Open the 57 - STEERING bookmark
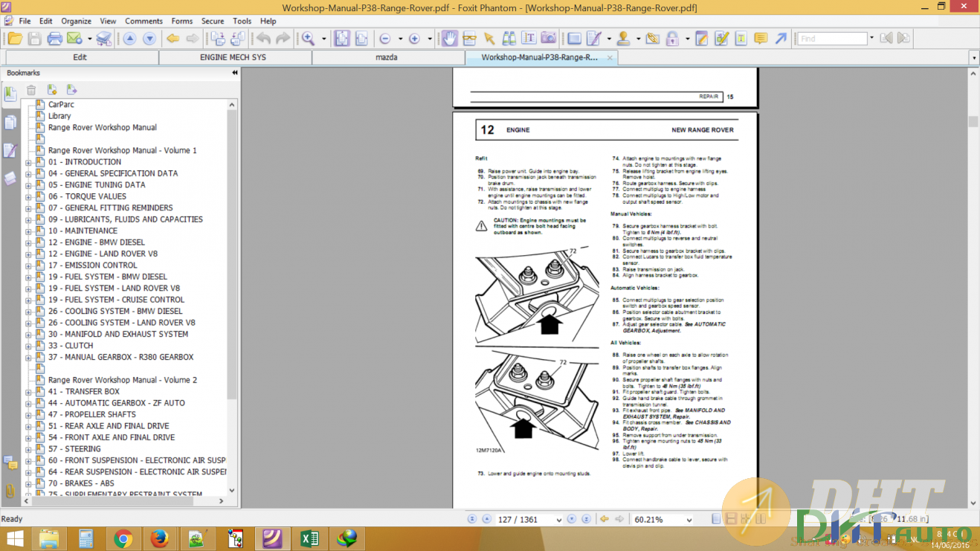This screenshot has height=551, width=980. pos(74,449)
